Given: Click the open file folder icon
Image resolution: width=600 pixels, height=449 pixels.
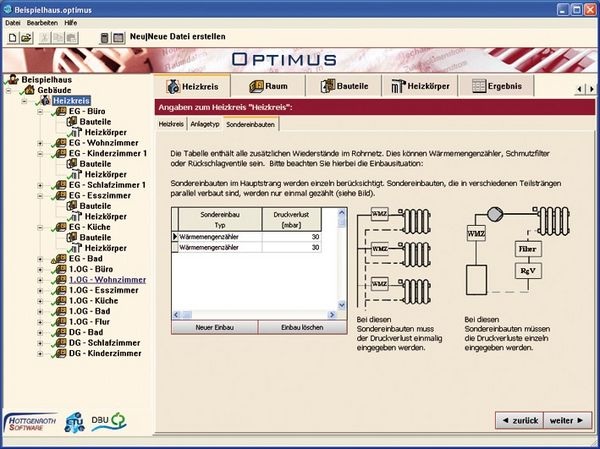Looking at the screenshot, I should click(x=26, y=38).
